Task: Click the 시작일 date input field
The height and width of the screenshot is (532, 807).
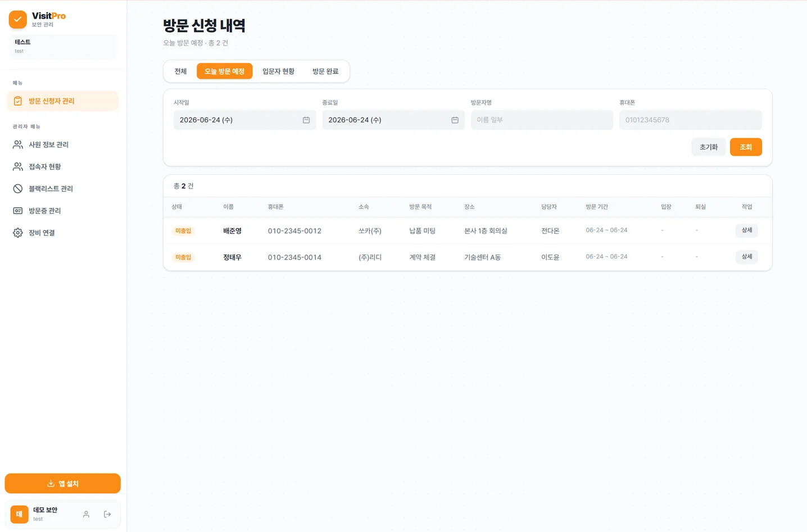Action: (244, 120)
